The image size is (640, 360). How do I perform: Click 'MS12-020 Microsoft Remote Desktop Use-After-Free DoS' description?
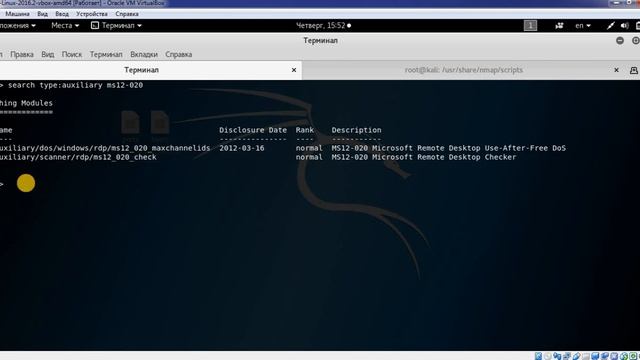tap(449, 148)
